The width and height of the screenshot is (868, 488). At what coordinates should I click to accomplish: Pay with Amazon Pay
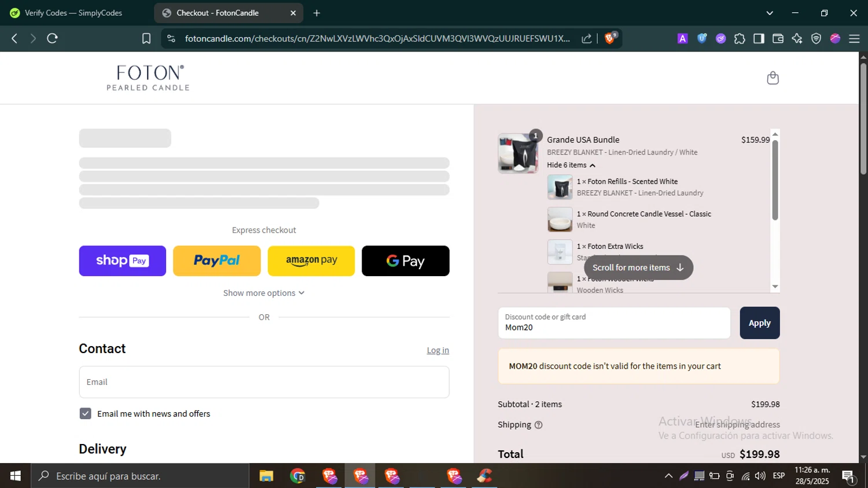coord(311,260)
